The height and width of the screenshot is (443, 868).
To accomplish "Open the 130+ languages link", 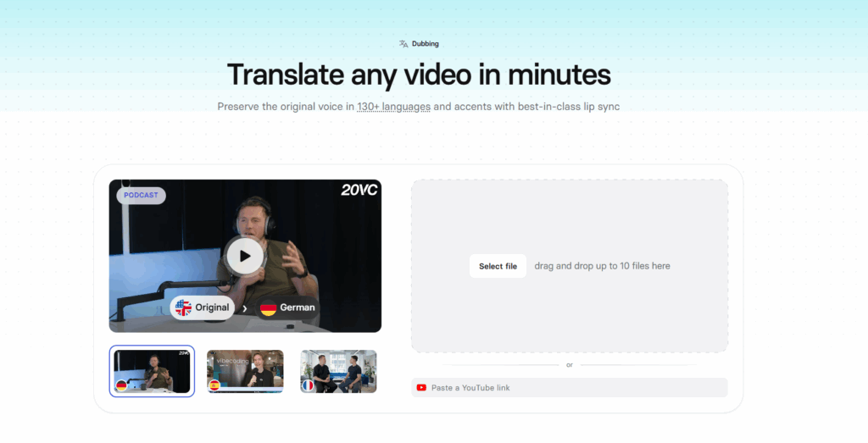I will pyautogui.click(x=393, y=106).
